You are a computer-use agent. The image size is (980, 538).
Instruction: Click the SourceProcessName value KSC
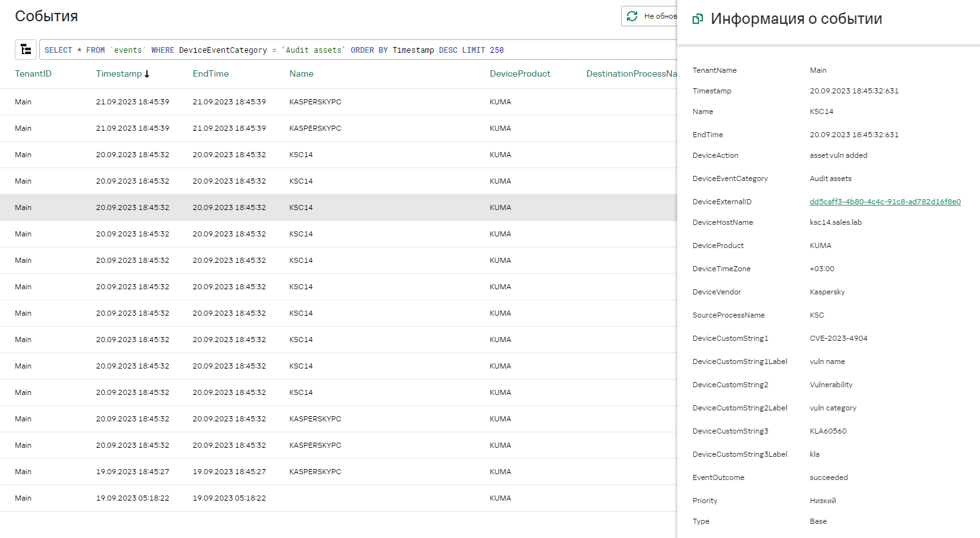tap(817, 315)
